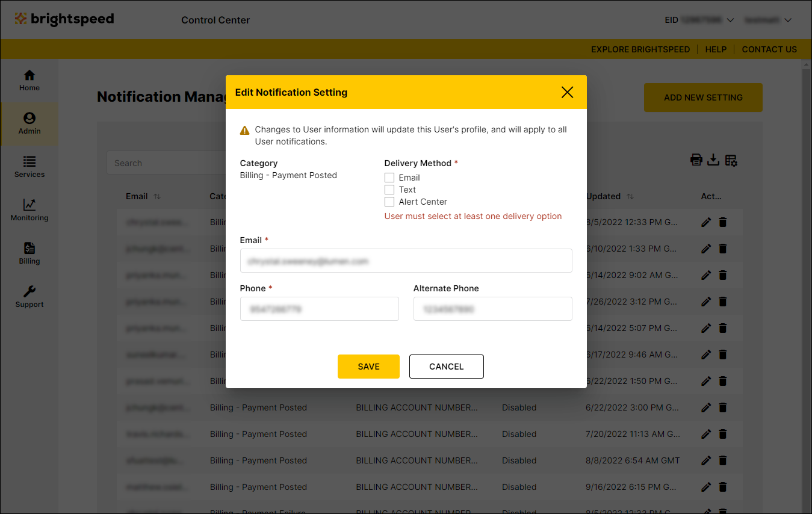This screenshot has height=514, width=812.
Task: Click into the Alternate Phone field
Action: click(x=492, y=309)
